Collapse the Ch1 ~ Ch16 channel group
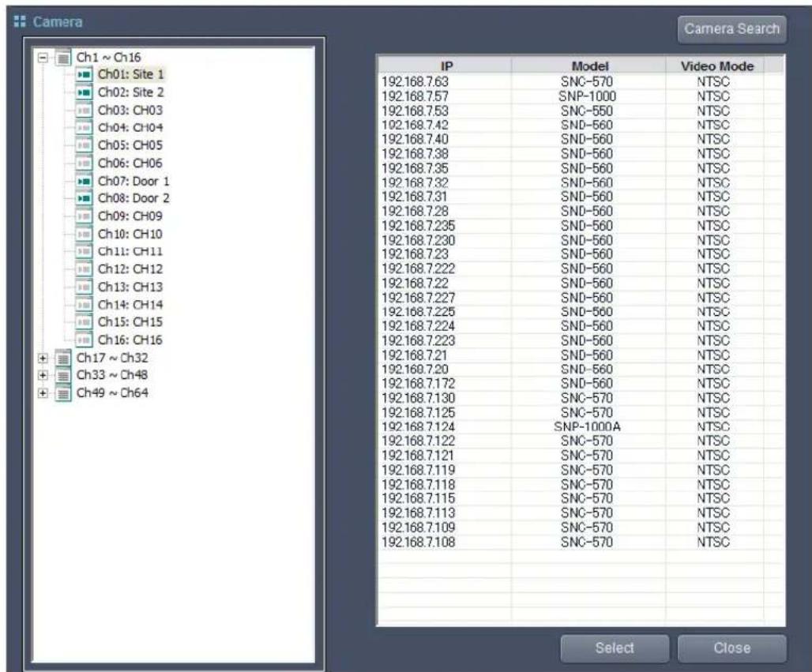The image size is (812, 672). [43, 58]
